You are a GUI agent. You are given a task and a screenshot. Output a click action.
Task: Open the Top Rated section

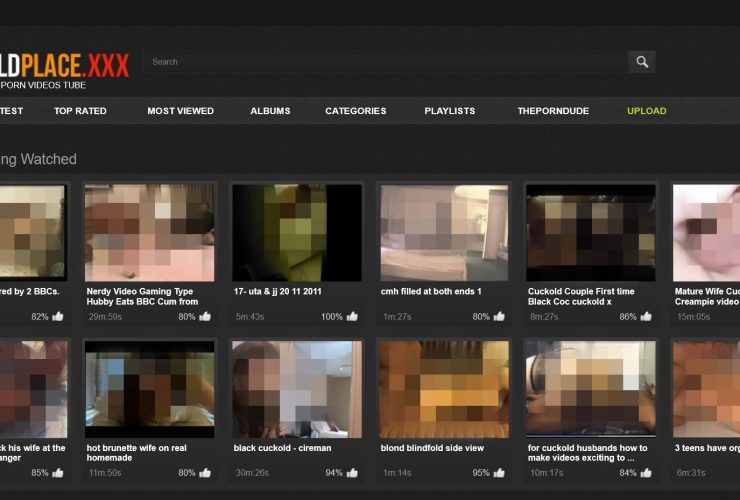pyautogui.click(x=80, y=111)
